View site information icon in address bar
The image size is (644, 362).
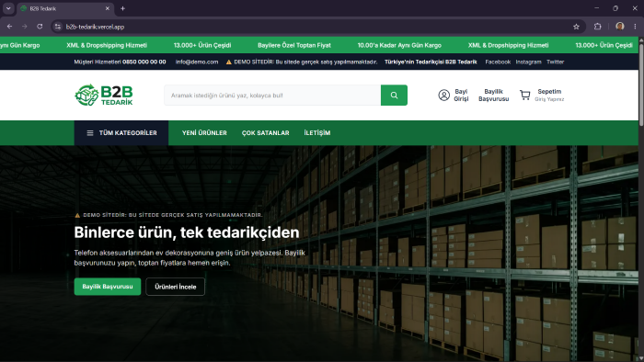(x=58, y=27)
